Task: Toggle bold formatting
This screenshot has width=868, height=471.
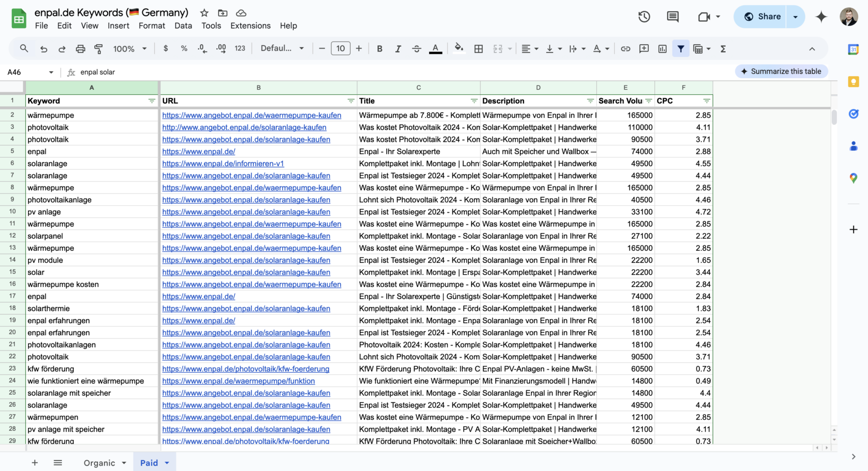Action: tap(379, 49)
